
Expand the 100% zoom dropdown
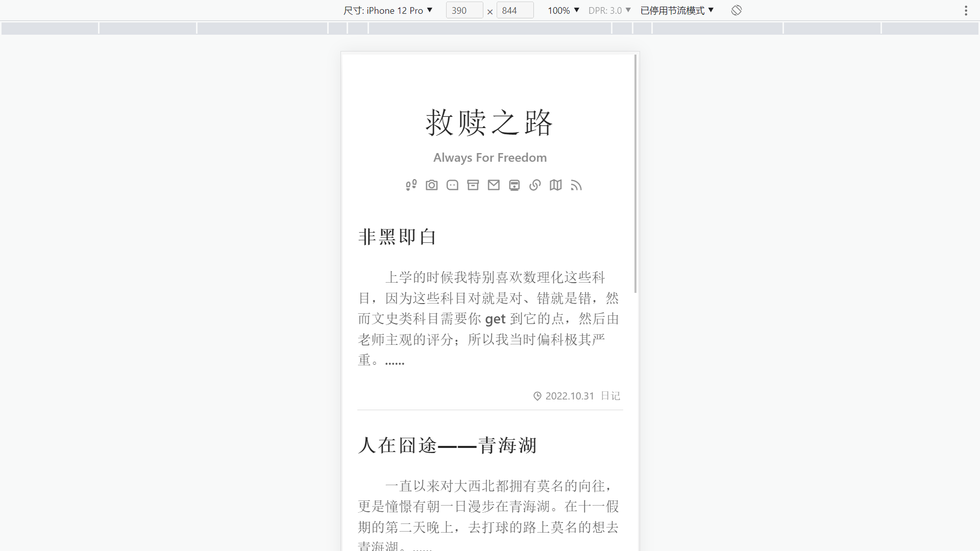(x=563, y=10)
